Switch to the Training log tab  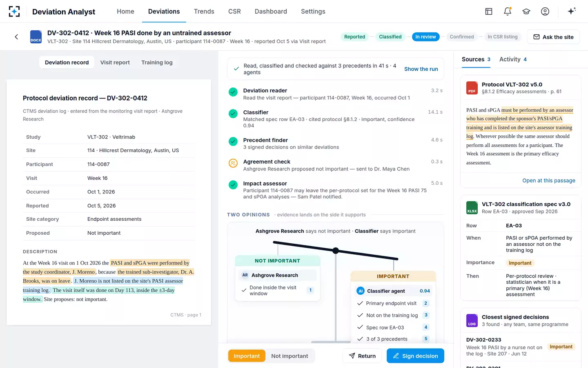(x=157, y=62)
